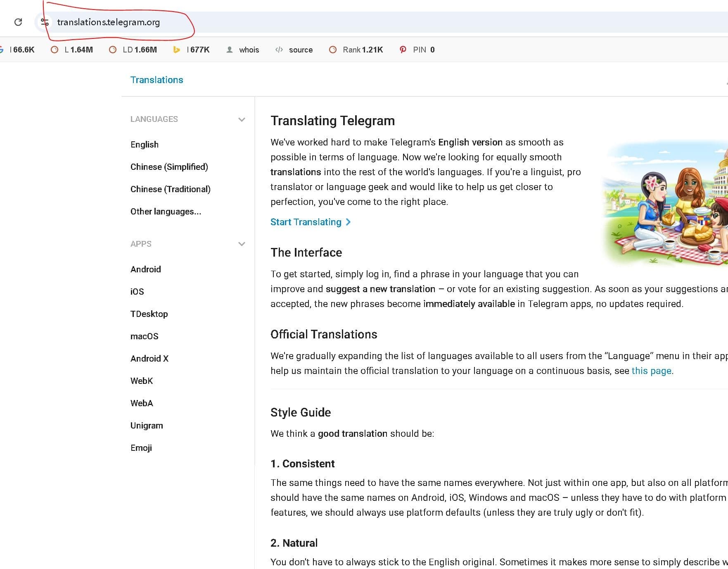Open TDesktop app translations
The height and width of the screenshot is (569, 728).
click(x=149, y=314)
